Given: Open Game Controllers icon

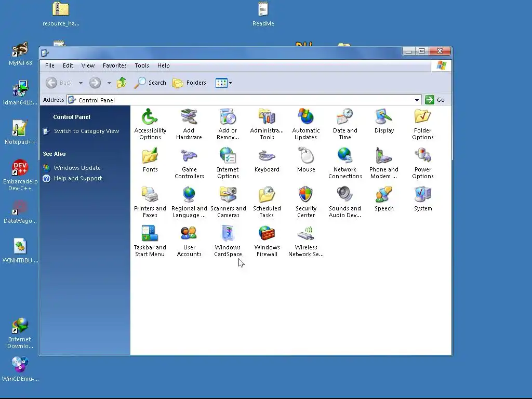Looking at the screenshot, I should tap(189, 163).
